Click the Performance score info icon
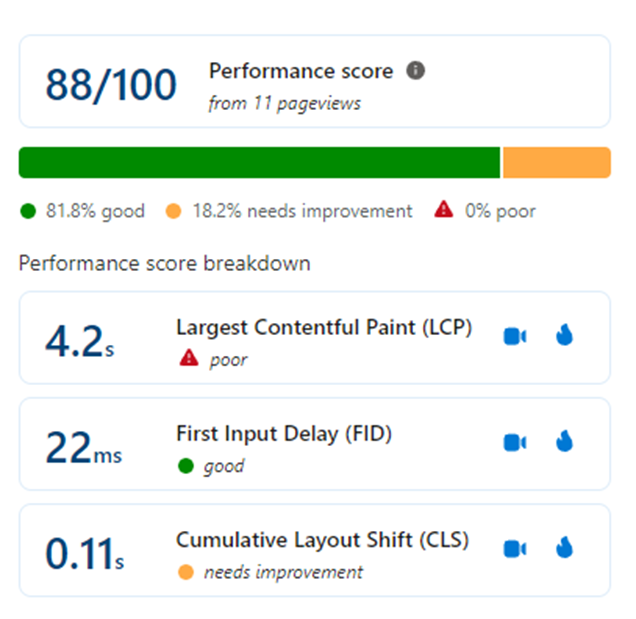 415,71
